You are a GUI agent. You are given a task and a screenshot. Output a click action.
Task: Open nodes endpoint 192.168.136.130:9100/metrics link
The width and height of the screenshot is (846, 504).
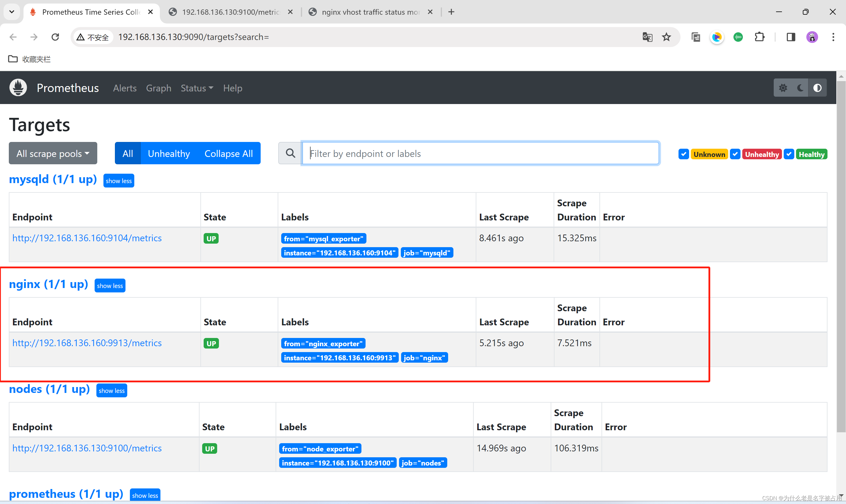coord(87,448)
